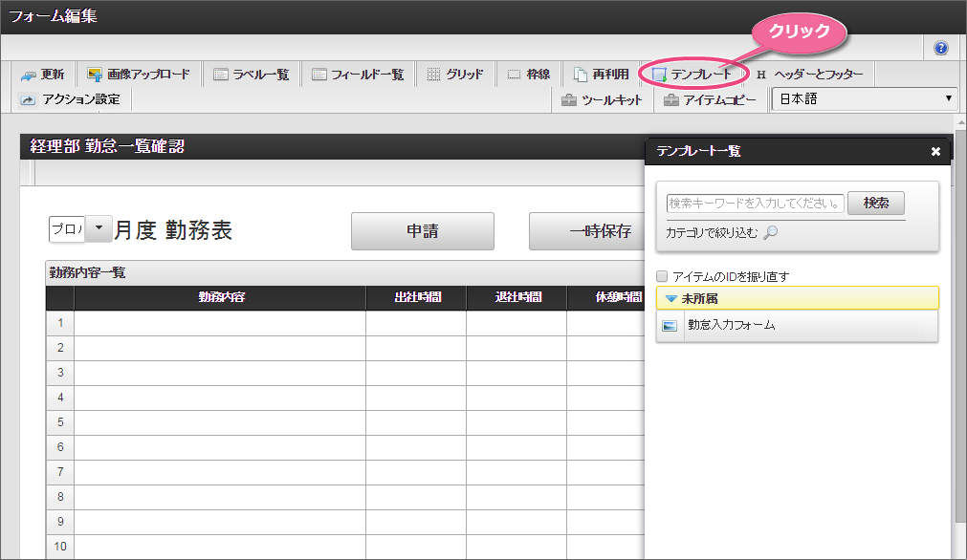The image size is (967, 560).
Task: Click the 一時保存 button
Action: 587,231
